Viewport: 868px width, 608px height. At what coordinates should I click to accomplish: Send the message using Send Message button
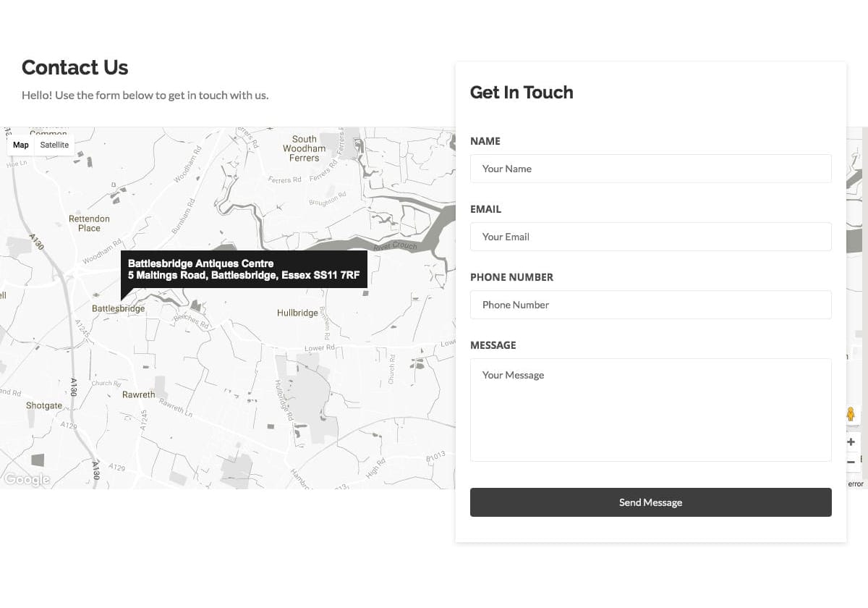coord(650,502)
